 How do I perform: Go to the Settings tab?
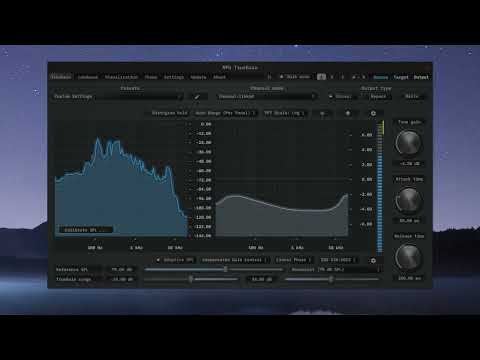tap(174, 77)
